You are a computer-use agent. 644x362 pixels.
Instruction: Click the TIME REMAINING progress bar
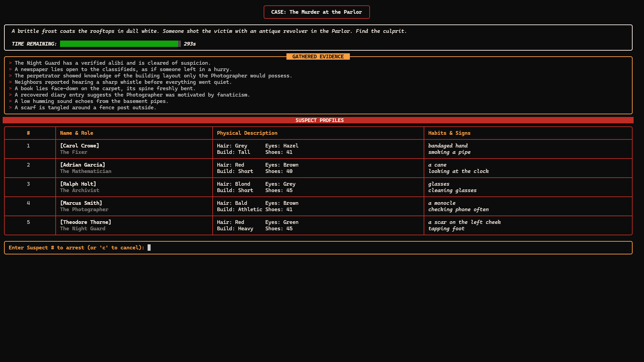119,44
